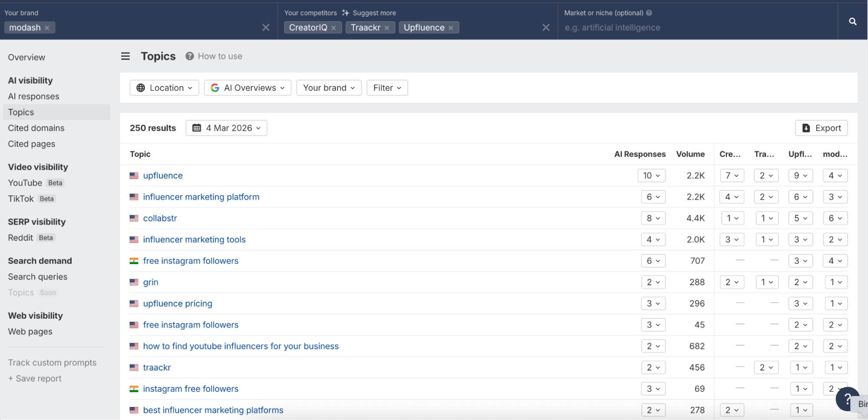Open Market or niche help icon

click(x=649, y=13)
